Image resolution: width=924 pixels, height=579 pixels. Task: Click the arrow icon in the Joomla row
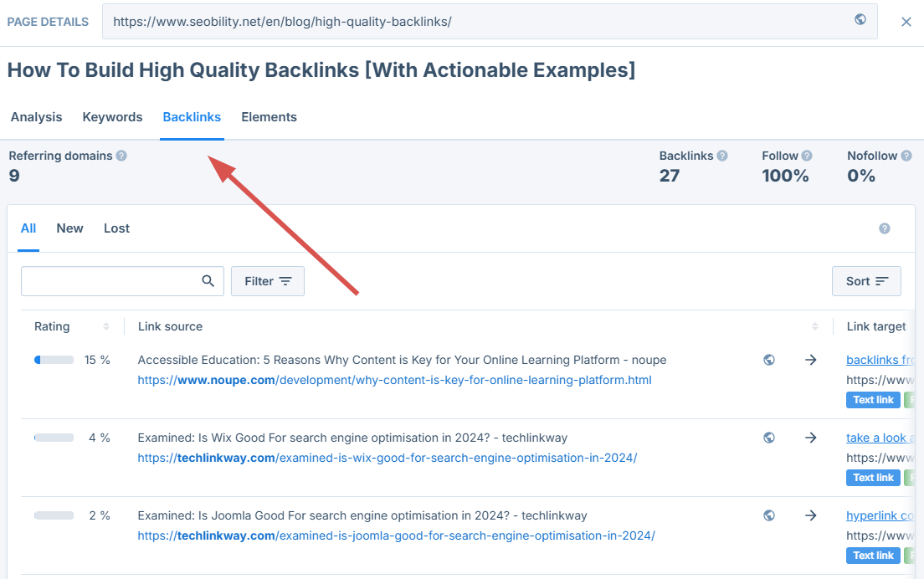811,515
